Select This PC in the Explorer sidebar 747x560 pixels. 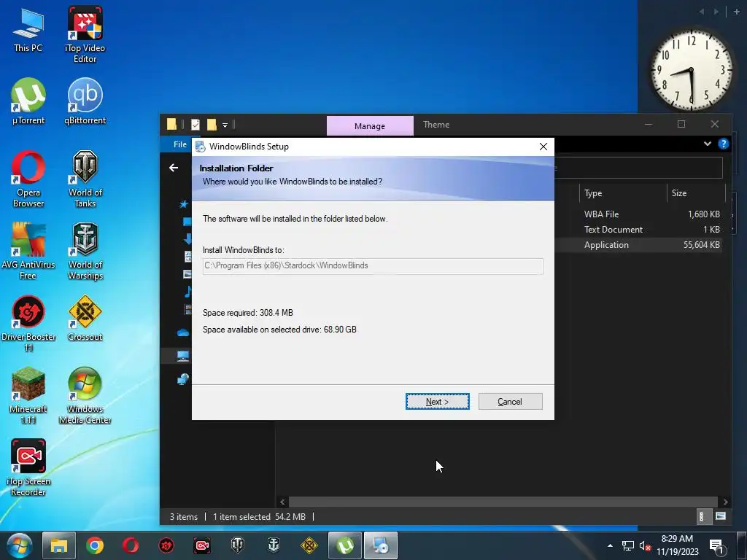point(183,356)
